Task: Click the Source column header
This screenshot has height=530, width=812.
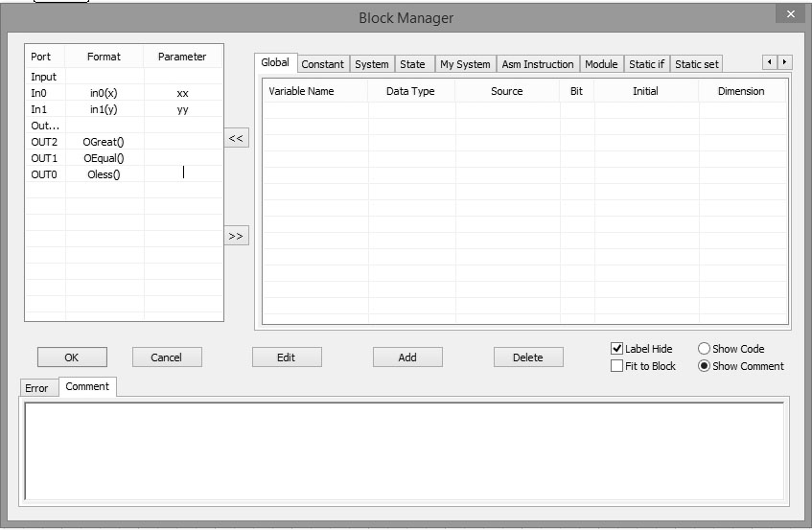Action: point(507,91)
